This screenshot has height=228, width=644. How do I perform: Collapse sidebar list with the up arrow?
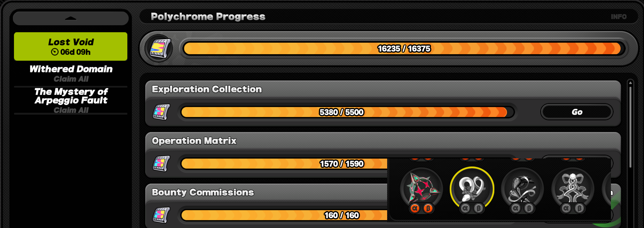(71, 18)
